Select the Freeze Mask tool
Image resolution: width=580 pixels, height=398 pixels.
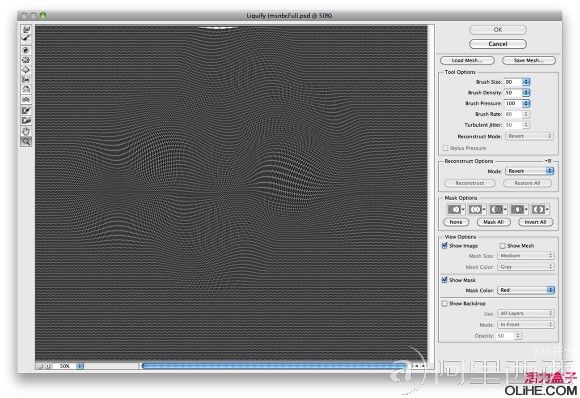26,110
